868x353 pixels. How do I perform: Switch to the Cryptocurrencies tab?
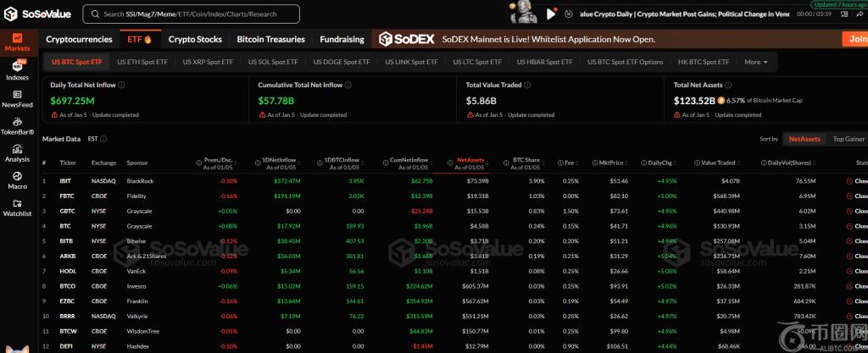coord(79,39)
